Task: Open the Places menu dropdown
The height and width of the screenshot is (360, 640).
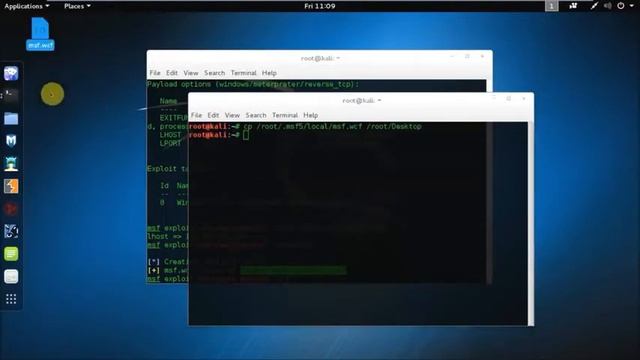Action: [77, 6]
